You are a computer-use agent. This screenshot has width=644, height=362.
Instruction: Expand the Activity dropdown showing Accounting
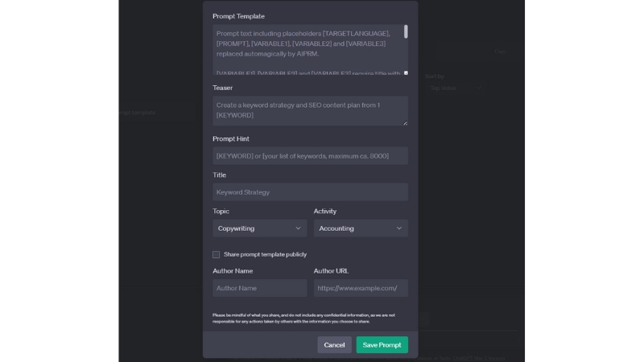tap(360, 228)
